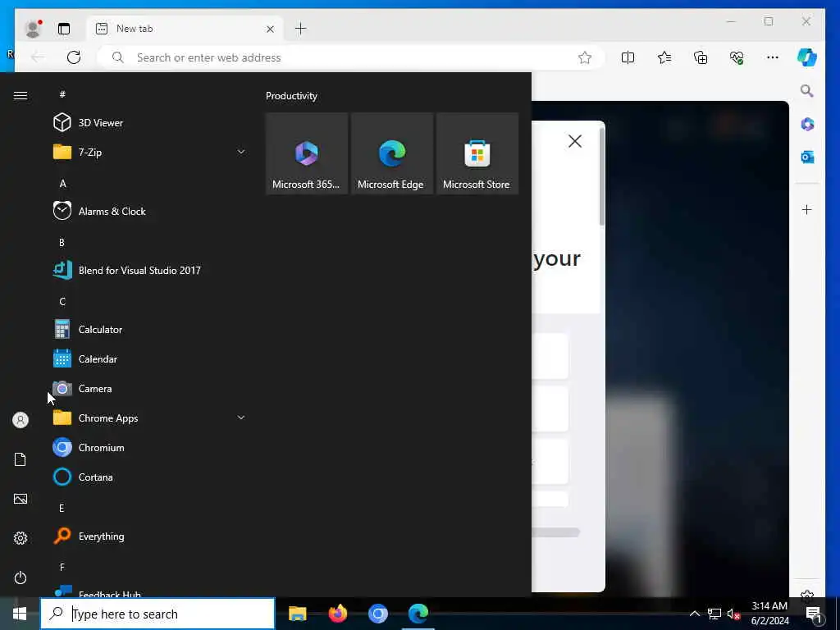Expand the Chrome Apps folder chevron
The image size is (840, 630).
tap(241, 418)
